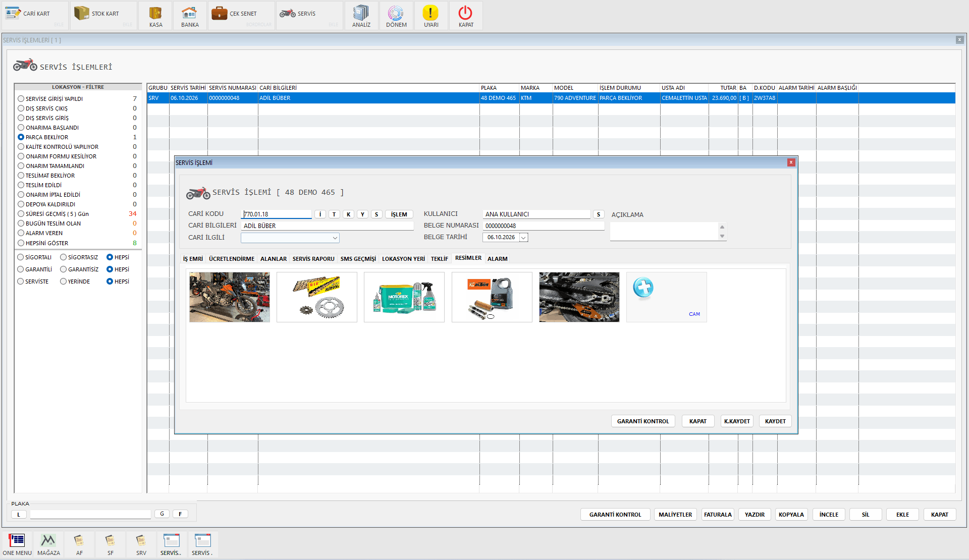Click the K.Kaydet button

737,421
